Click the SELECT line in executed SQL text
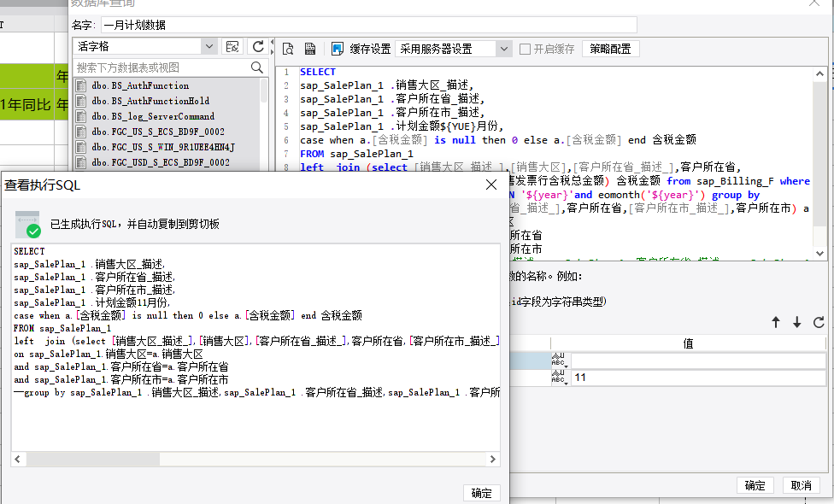The height and width of the screenshot is (504, 834). click(29, 251)
